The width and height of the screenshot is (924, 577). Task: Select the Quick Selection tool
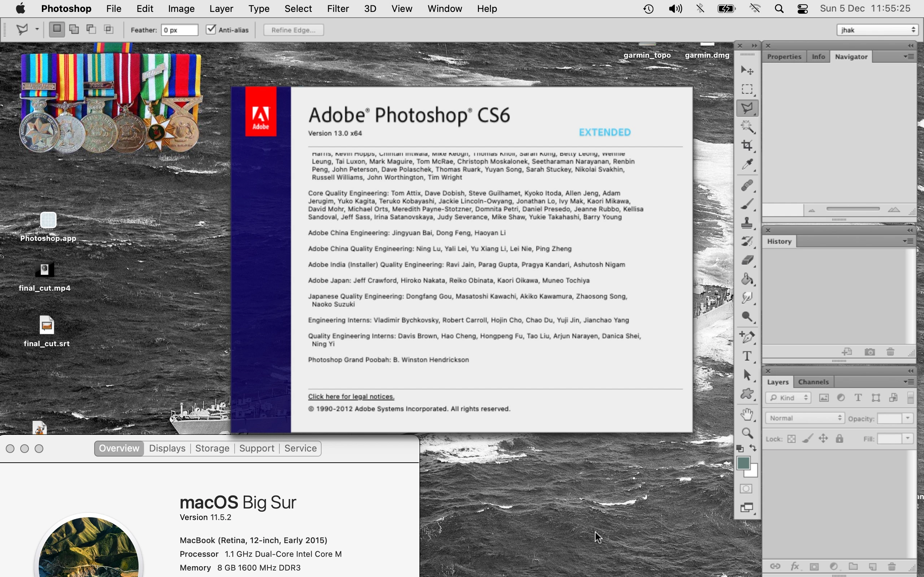point(747,127)
